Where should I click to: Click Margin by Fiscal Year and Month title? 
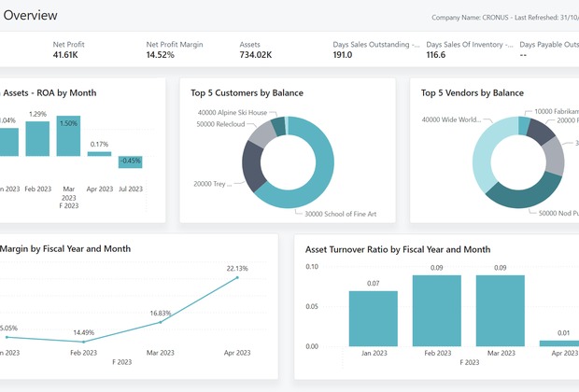(x=65, y=249)
